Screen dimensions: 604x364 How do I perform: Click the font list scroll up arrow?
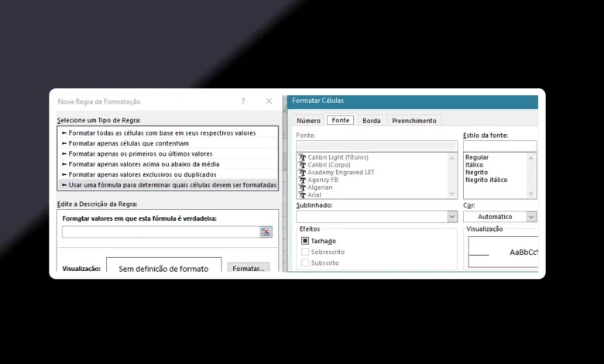(452, 158)
